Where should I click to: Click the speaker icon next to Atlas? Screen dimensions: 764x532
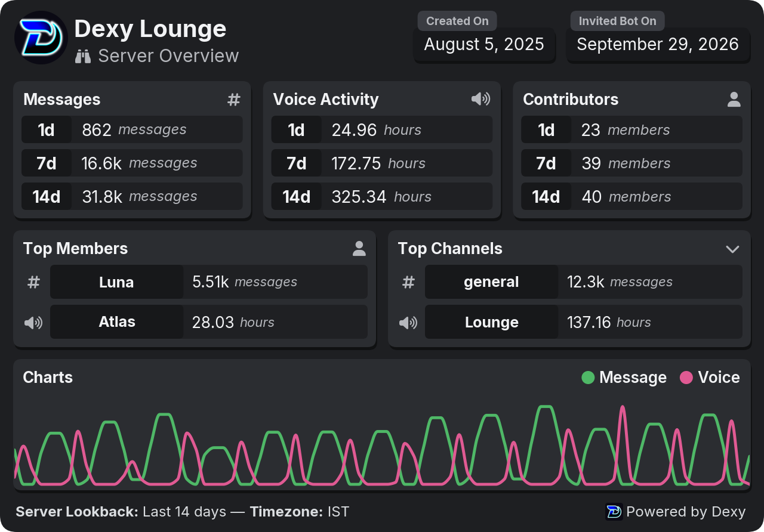pos(33,323)
